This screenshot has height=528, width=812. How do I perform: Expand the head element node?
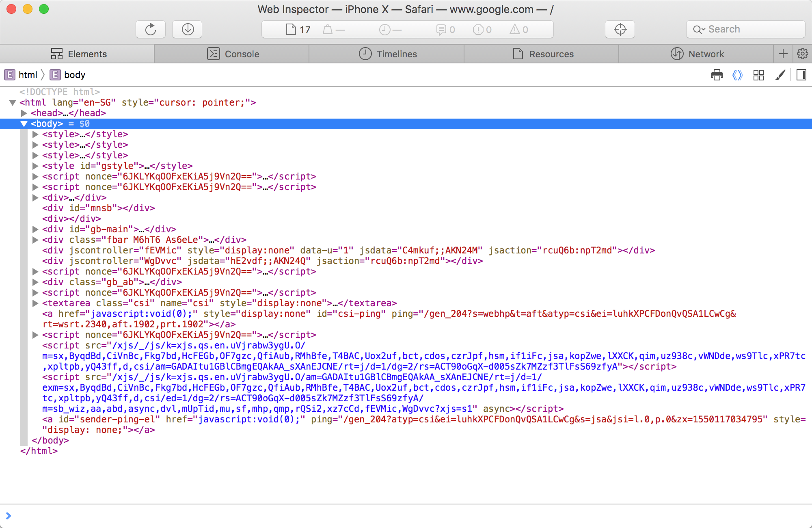[24, 113]
